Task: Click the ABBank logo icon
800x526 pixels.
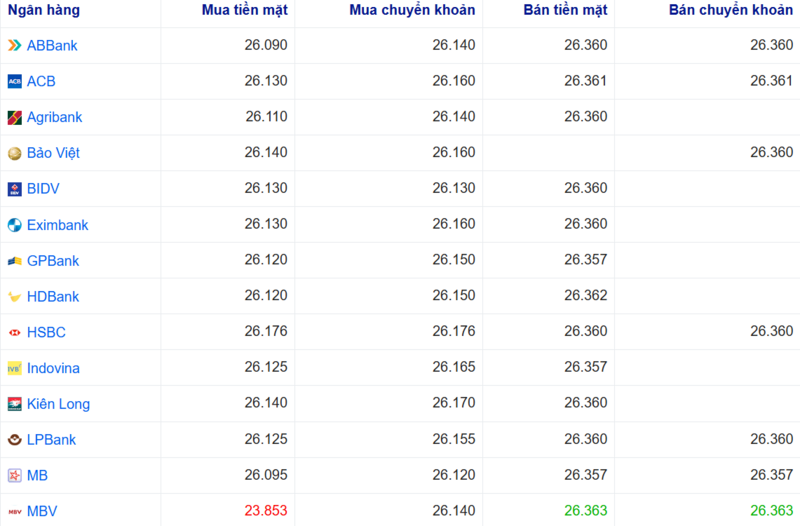Action: (14, 45)
